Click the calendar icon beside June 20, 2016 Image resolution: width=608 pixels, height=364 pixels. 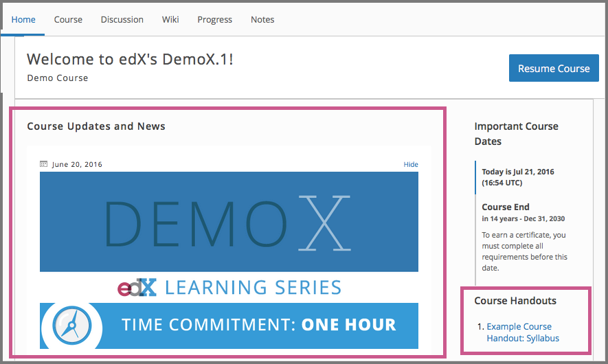(x=44, y=164)
